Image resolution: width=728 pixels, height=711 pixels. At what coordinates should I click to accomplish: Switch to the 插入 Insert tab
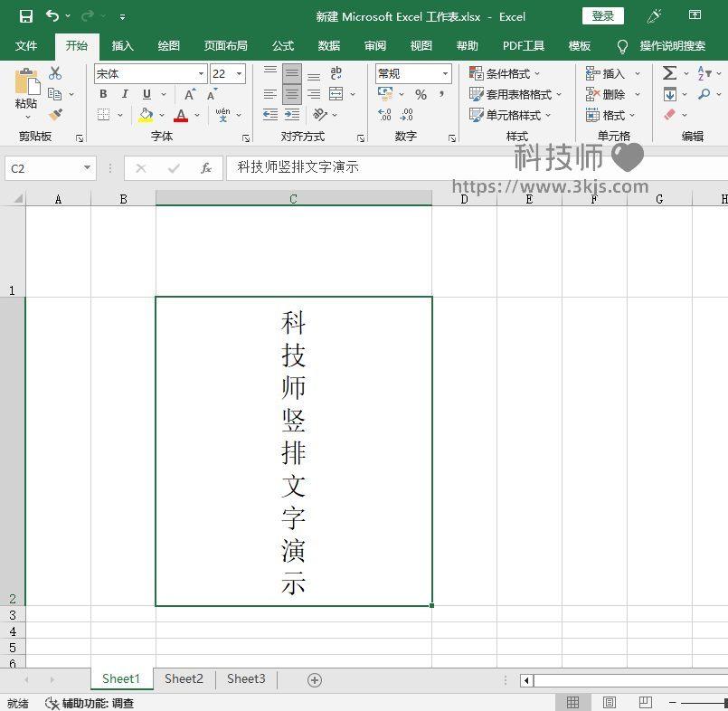pos(123,45)
